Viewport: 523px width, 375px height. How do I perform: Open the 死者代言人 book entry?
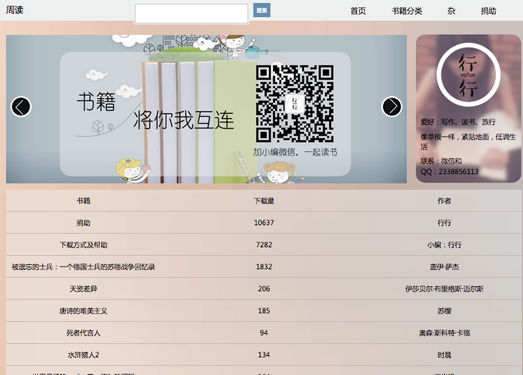coord(83,333)
